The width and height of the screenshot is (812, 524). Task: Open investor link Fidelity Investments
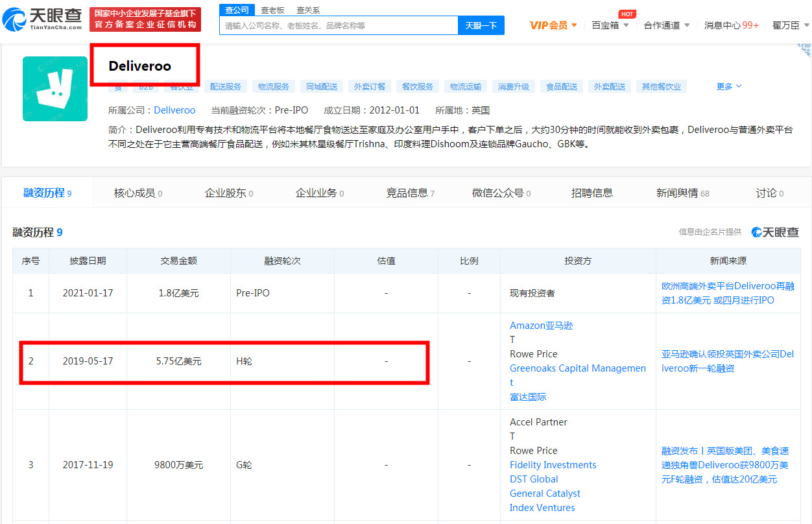click(553, 465)
